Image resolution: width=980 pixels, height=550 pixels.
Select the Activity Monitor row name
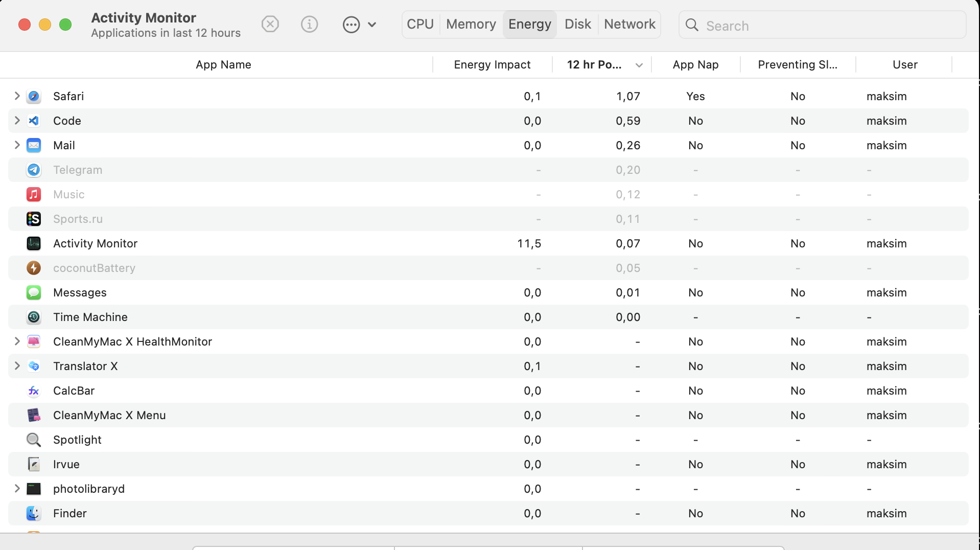click(96, 243)
